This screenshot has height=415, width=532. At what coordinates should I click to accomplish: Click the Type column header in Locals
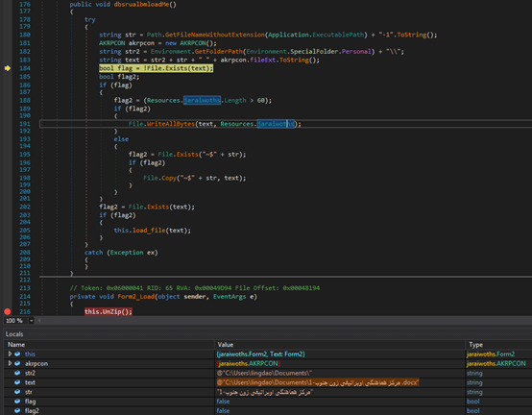pos(475,345)
